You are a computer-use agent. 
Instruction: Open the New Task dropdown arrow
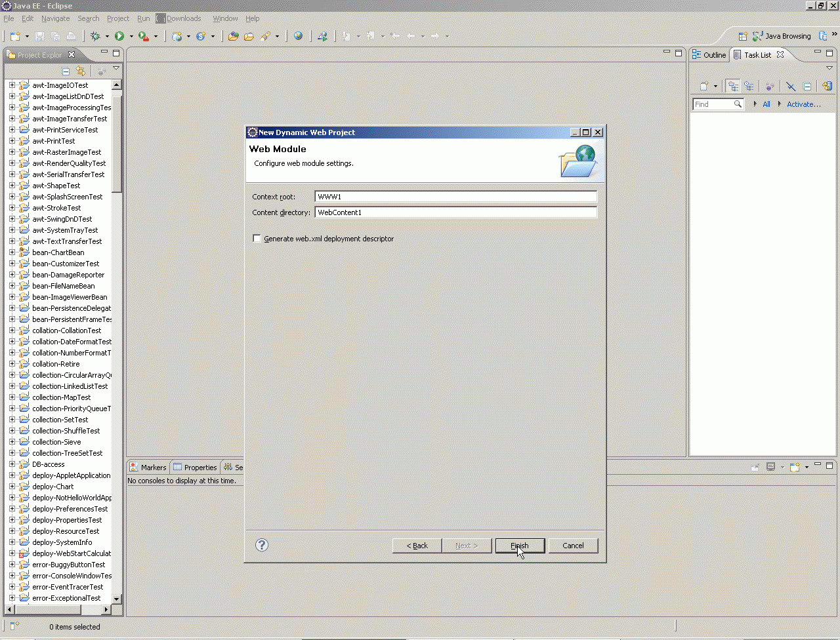pyautogui.click(x=715, y=86)
